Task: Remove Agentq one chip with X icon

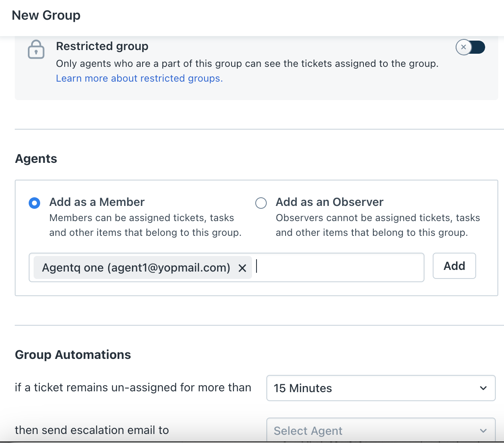Action: [x=243, y=268]
